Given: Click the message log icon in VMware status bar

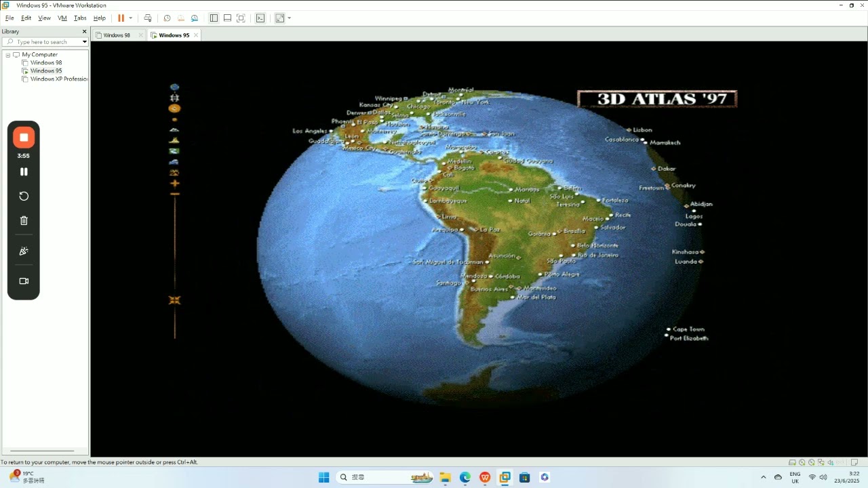Looking at the screenshot, I should pyautogui.click(x=855, y=462).
